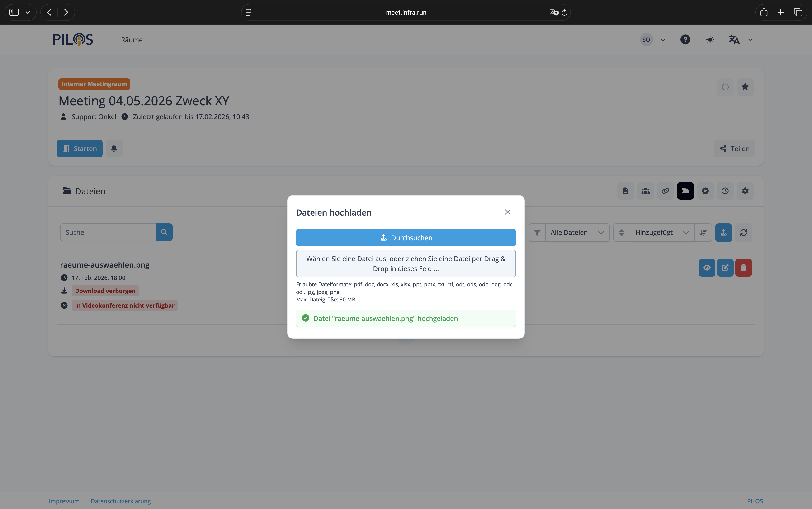Open the room history tab icon
Viewport: 812px width, 509px height.
[x=725, y=191]
